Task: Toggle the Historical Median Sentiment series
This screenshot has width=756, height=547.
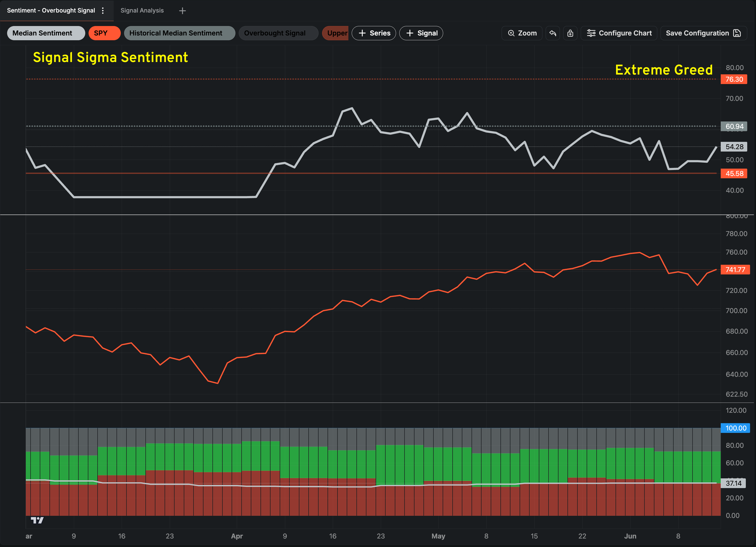Action: (x=180, y=33)
